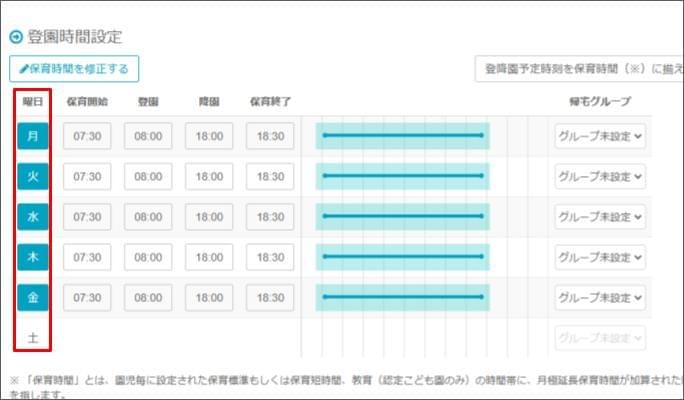Click Friday's 保育開始 07:30 field

(x=87, y=297)
